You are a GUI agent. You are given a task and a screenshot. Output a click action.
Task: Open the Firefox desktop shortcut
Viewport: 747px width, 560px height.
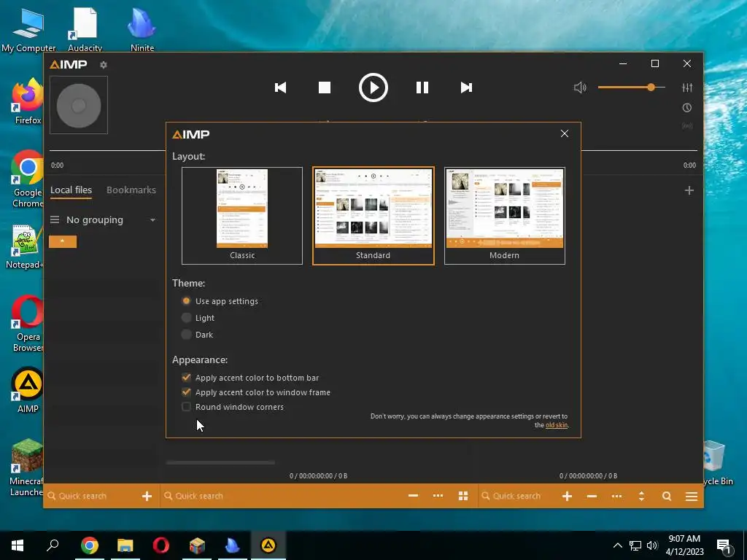coord(27,101)
